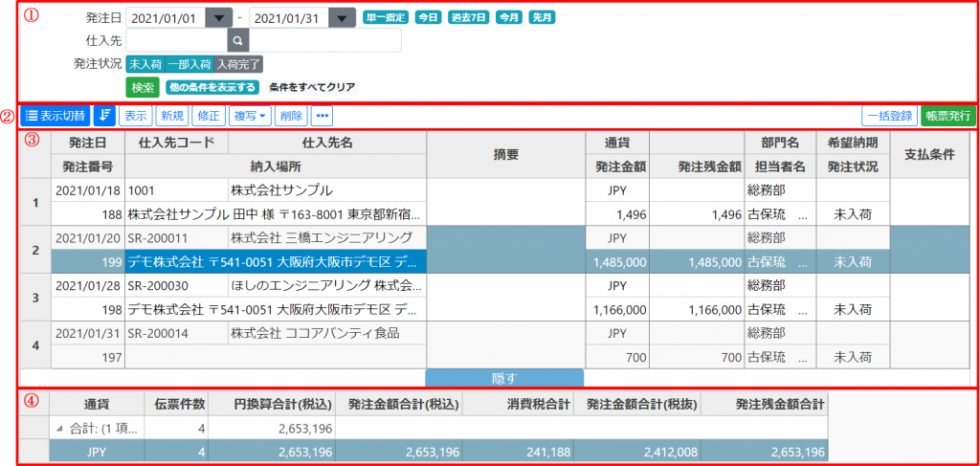This screenshot has width=980, height=466.
Task: Select the 今月 date shortcut
Action: [x=508, y=18]
